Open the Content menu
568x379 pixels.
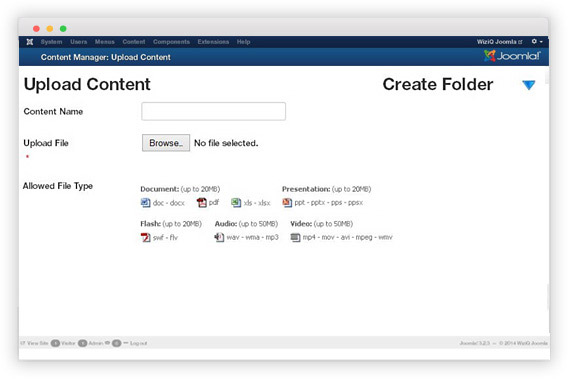(134, 42)
